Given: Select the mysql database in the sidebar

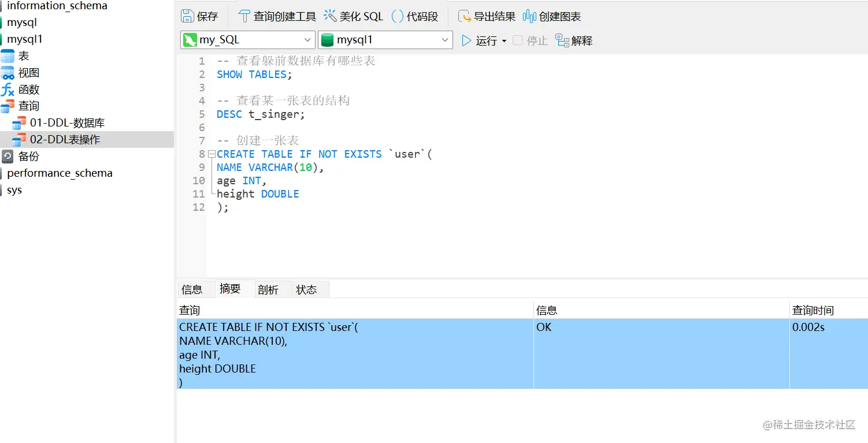Looking at the screenshot, I should click(22, 23).
